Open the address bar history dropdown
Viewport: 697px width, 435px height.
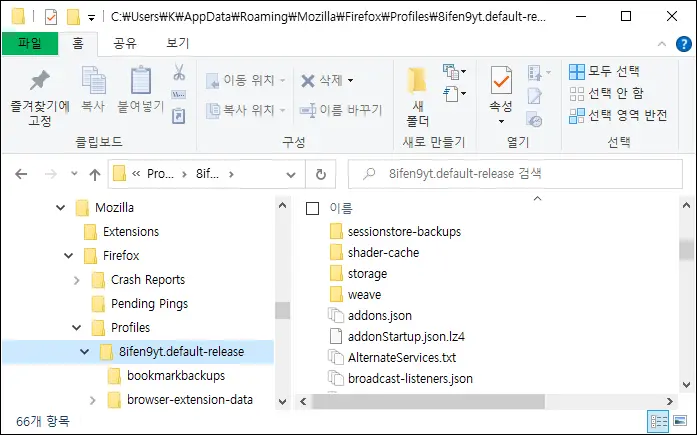[291, 175]
